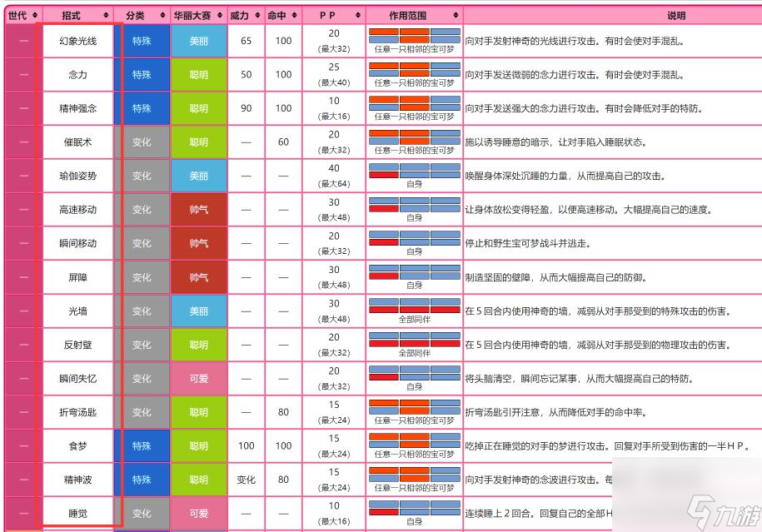Image resolution: width=762 pixels, height=532 pixels.
Task: Click PP value 25 for 念力
Action: coord(334,67)
